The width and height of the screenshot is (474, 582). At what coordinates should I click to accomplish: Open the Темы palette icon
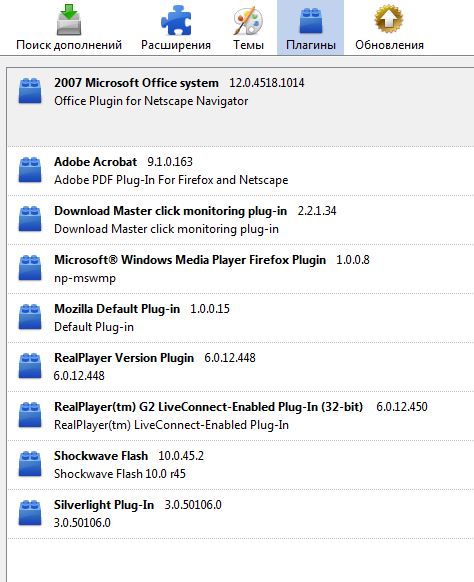pos(248,21)
